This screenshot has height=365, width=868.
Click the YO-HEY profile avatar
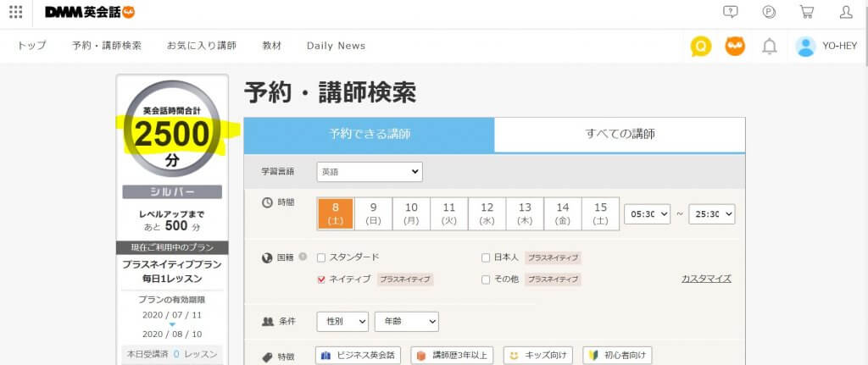[x=805, y=47]
